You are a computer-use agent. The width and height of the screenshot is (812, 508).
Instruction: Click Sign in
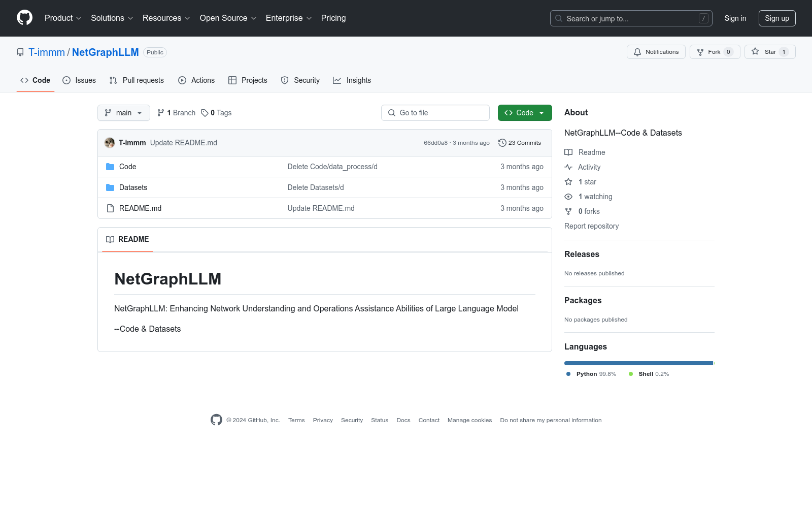(735, 18)
